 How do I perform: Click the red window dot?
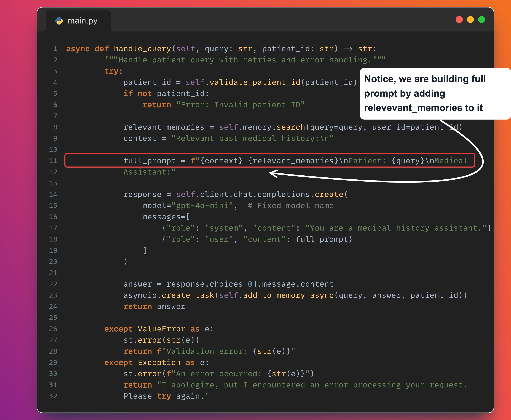click(x=459, y=20)
